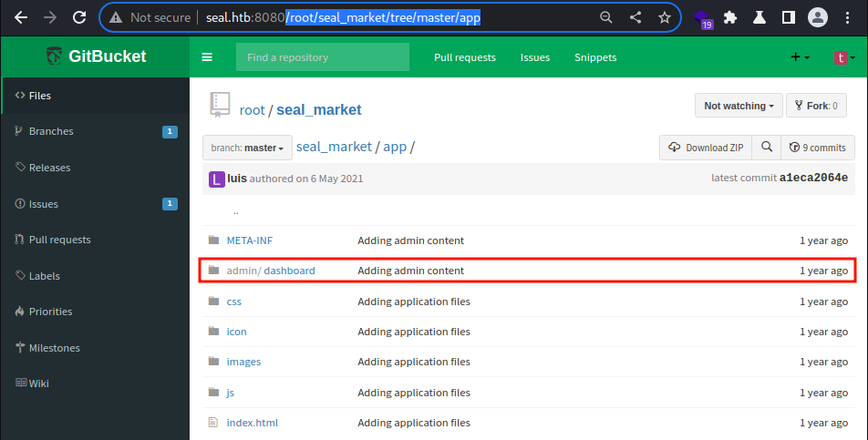Viewport: 868px width, 440px height.
Task: Open the seal_market repository title link
Action: coord(319,109)
